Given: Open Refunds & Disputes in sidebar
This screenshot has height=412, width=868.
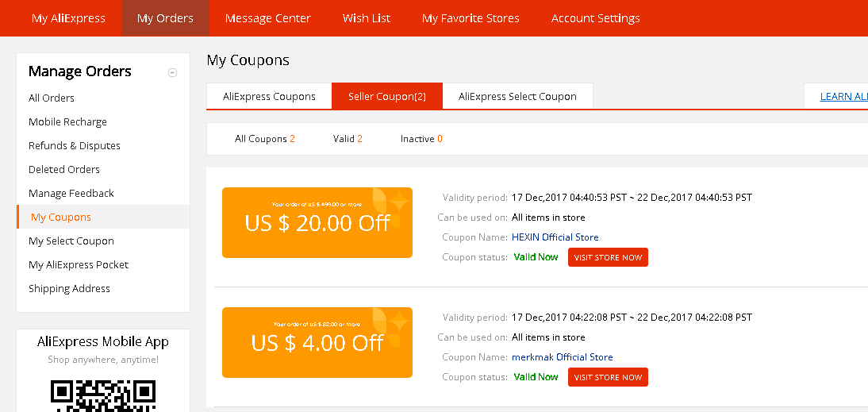Looking at the screenshot, I should 75,146.
